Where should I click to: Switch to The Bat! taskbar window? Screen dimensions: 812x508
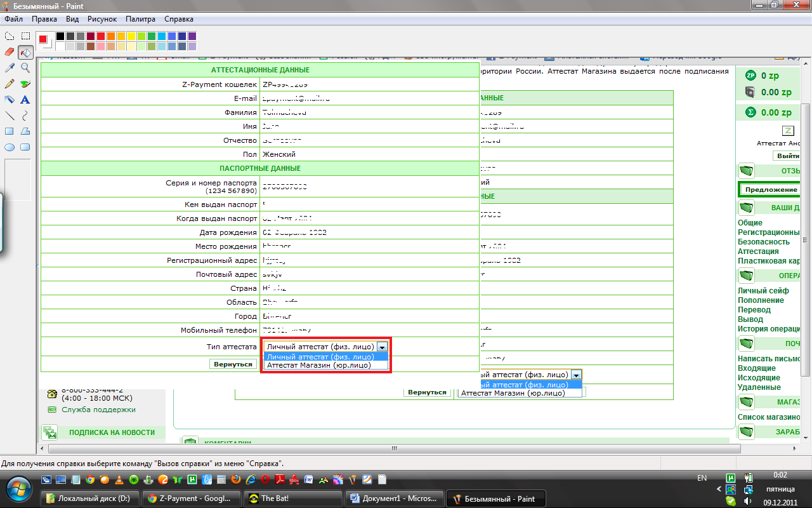[x=292, y=498]
